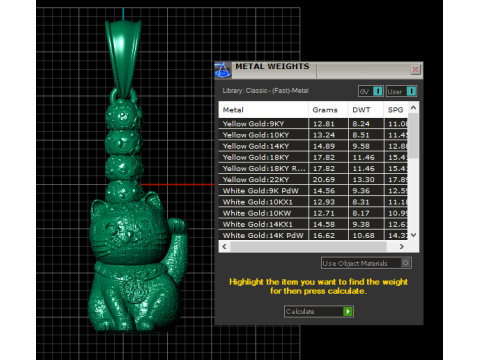
Task: Click the pendant bail at top
Action: point(123,58)
